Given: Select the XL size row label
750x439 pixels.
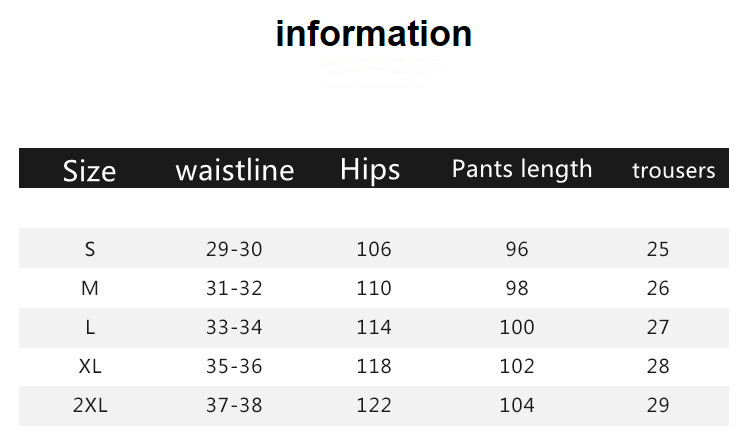Looking at the screenshot, I should (x=90, y=366).
